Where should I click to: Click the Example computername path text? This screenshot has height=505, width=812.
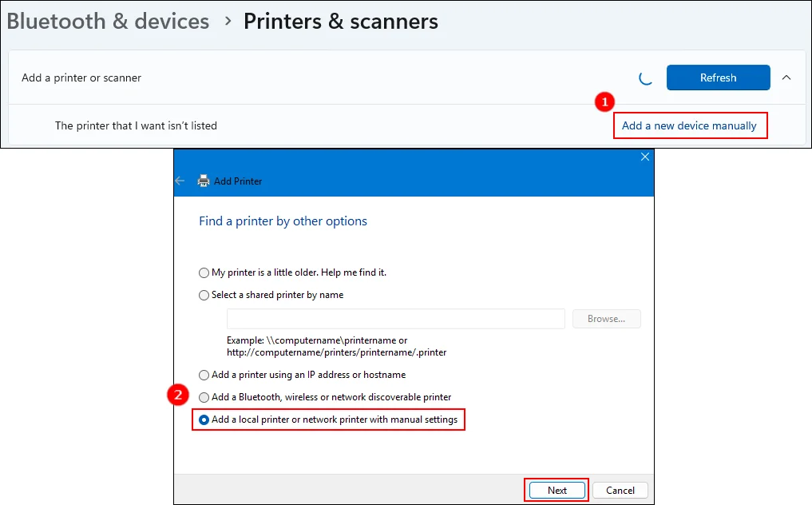[x=337, y=346]
